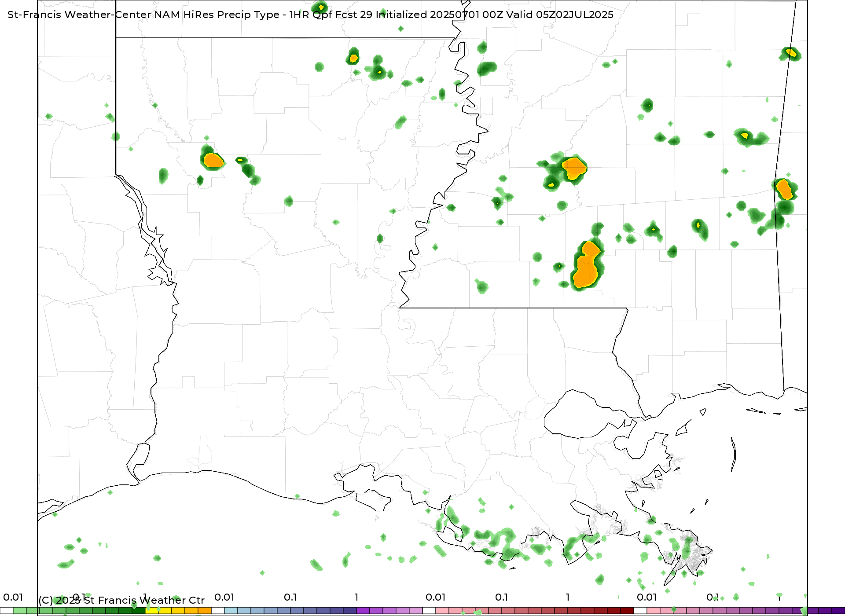The image size is (845, 616).
Task: Select the 0.01 label above the red scale
Action: pyautogui.click(x=436, y=597)
